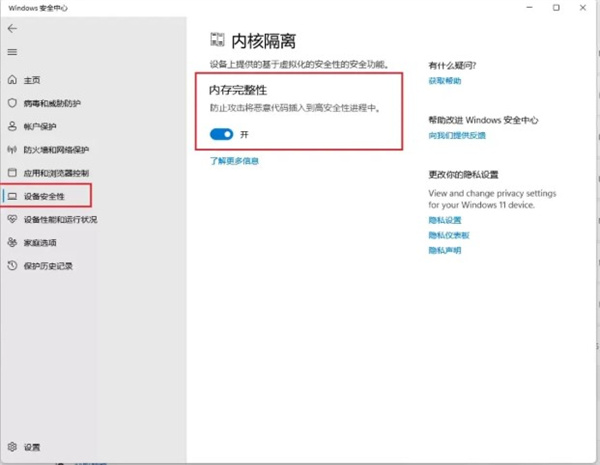The height and width of the screenshot is (465, 600).
Task: Open 设置 at the sidebar bottom
Action: [32, 447]
